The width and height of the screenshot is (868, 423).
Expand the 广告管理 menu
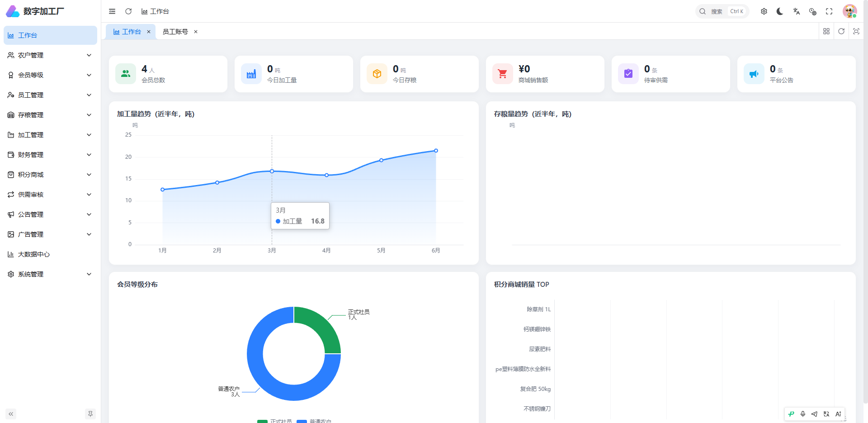tap(50, 234)
